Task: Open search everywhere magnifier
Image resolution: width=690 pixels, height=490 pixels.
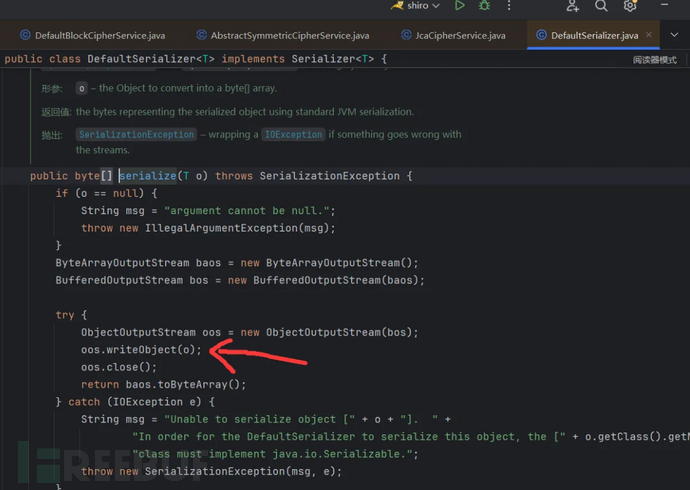Action: click(601, 6)
